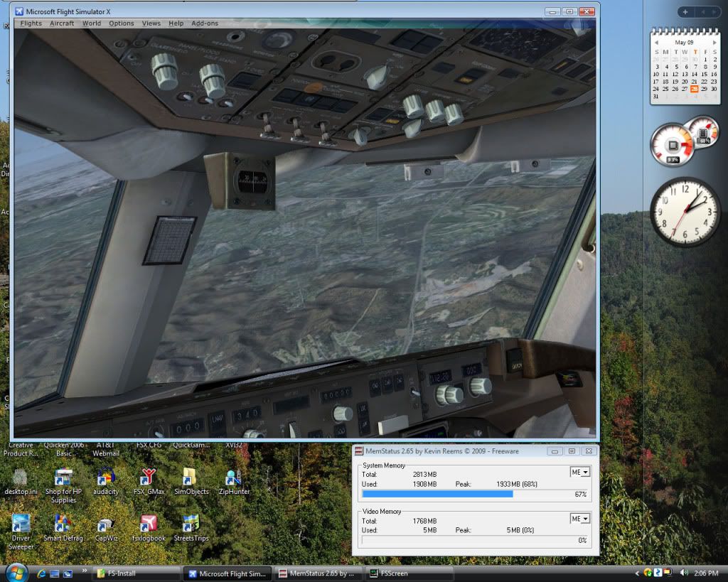
Task: Open the Views menu
Action: click(151, 23)
